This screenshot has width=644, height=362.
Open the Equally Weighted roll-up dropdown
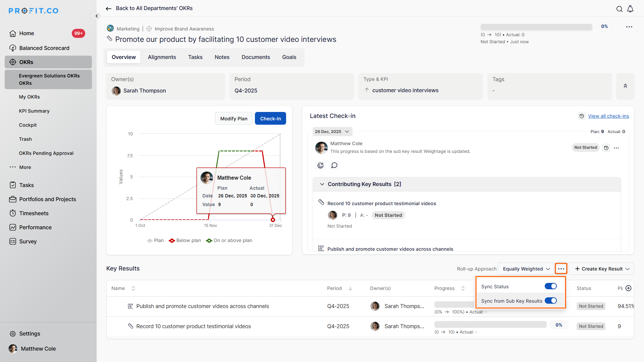(x=526, y=269)
